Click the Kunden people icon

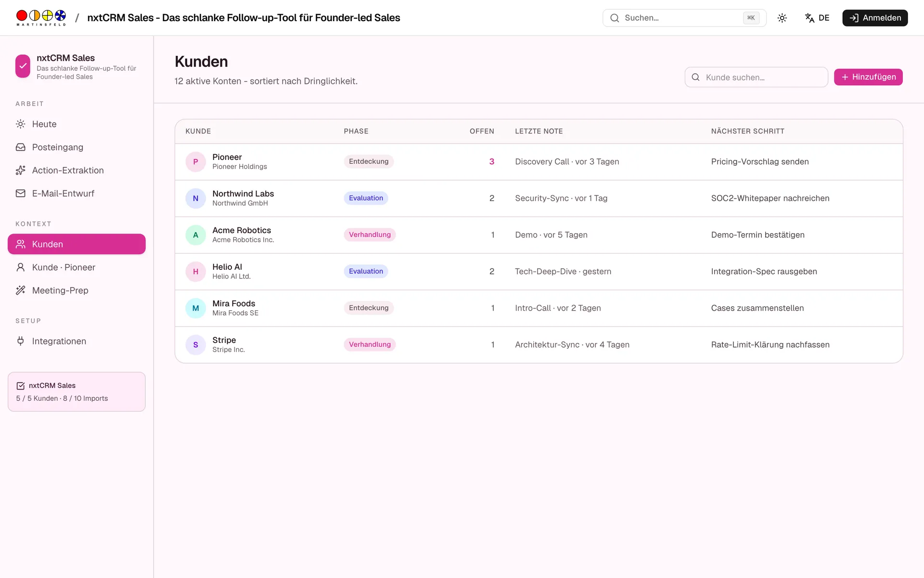click(x=20, y=244)
